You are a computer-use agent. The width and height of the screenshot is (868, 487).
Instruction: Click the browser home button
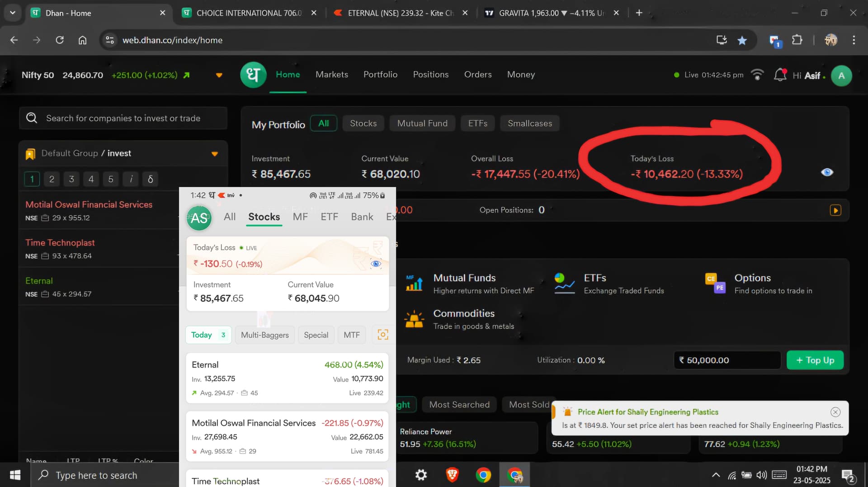(82, 40)
